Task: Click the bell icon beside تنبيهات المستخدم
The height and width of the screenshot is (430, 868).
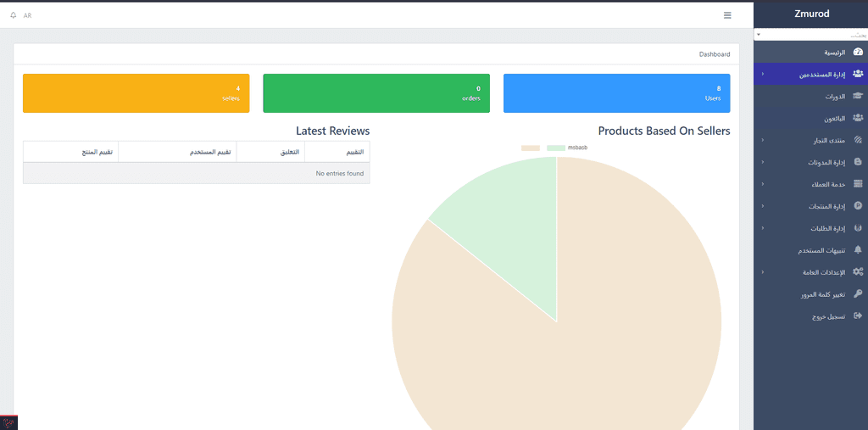Action: 858,249
